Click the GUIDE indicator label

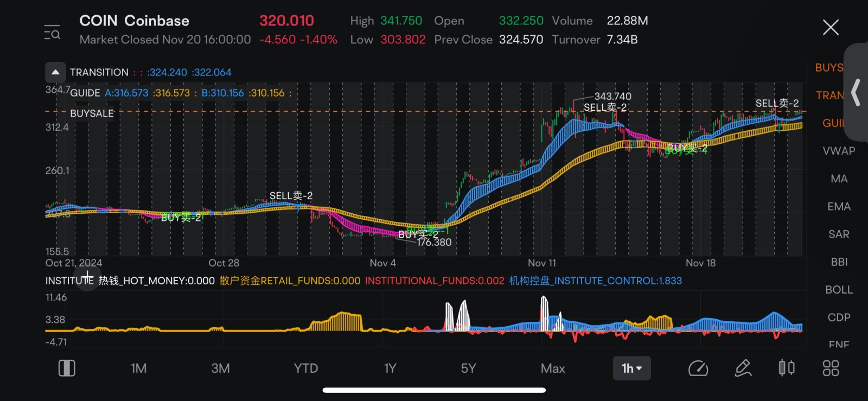[85, 93]
